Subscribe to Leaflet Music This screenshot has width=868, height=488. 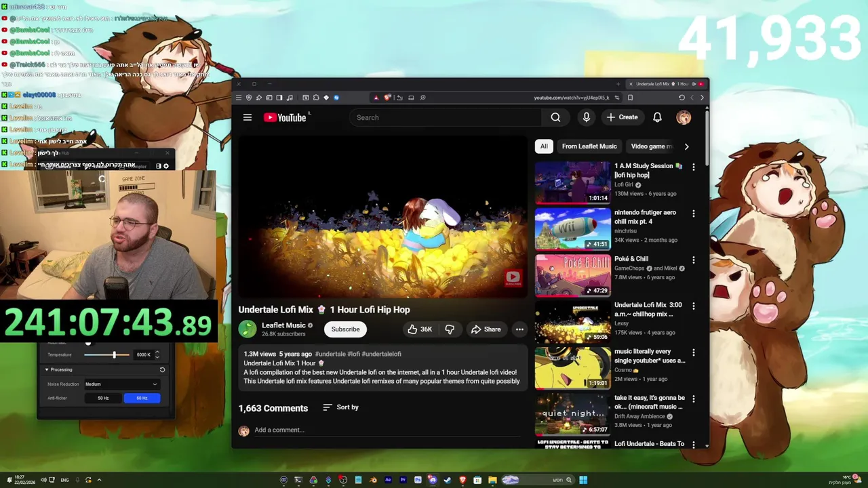[x=345, y=329]
